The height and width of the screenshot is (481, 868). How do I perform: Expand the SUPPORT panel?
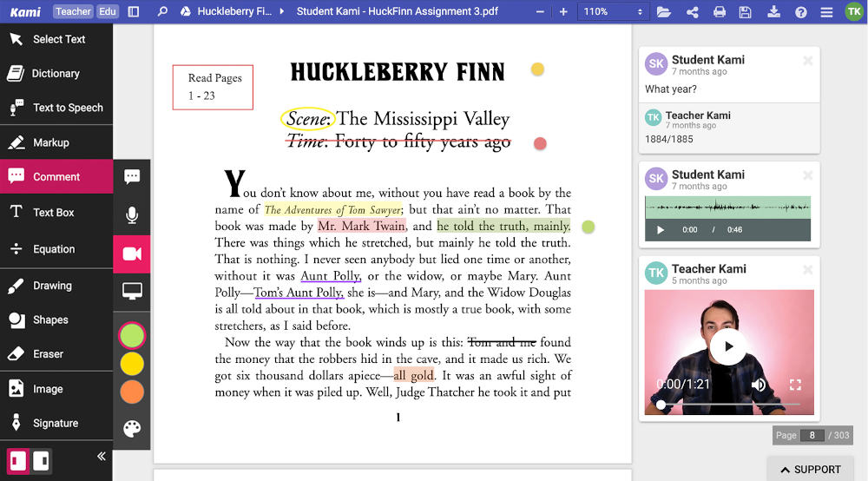811,470
